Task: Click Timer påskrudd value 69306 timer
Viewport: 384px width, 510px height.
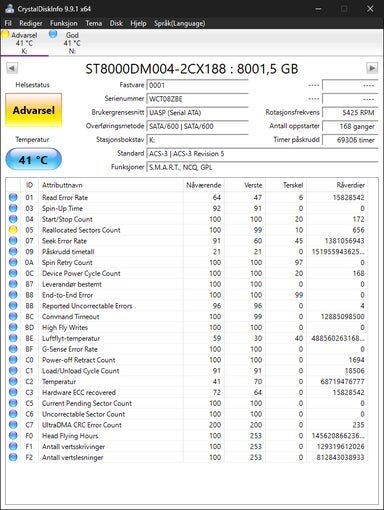Action: point(350,140)
